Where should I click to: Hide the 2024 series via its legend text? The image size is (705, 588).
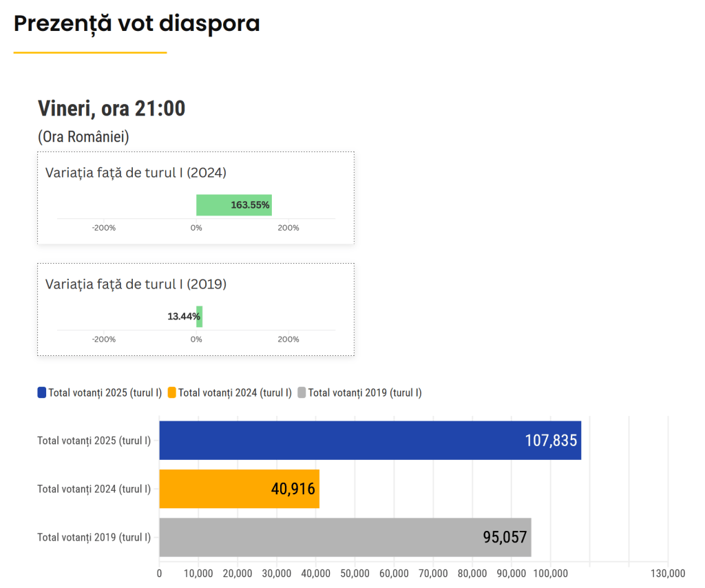pyautogui.click(x=235, y=392)
